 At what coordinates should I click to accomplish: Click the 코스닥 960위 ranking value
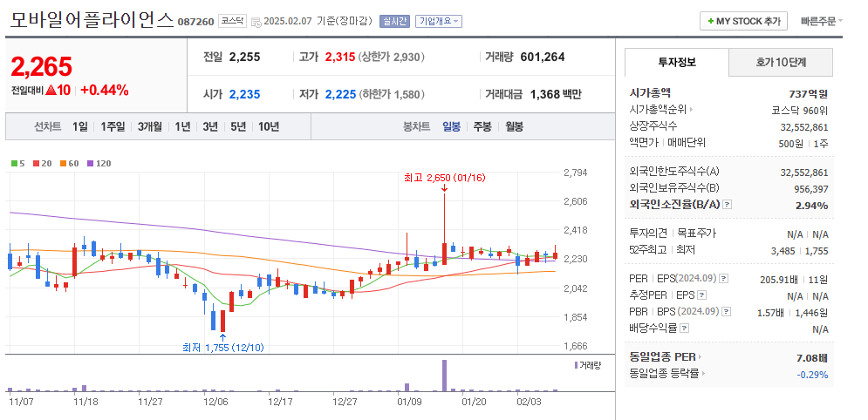point(800,110)
